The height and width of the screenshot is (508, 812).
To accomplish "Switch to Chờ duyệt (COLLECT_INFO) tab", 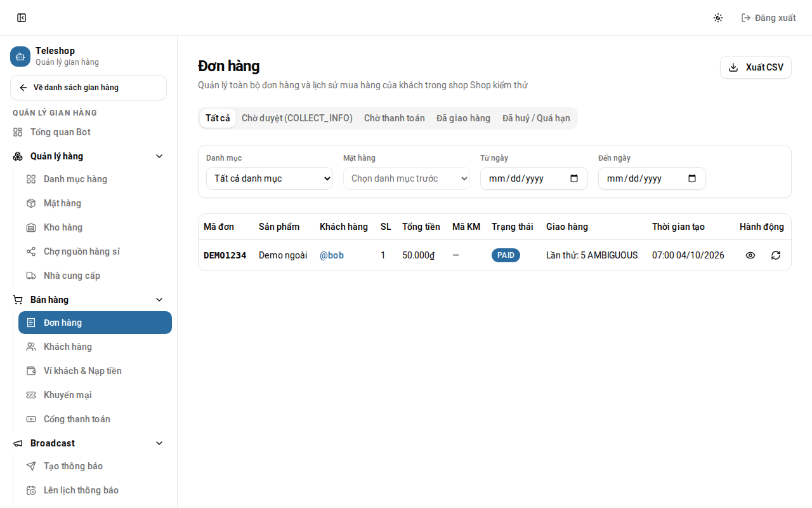I will click(x=297, y=118).
